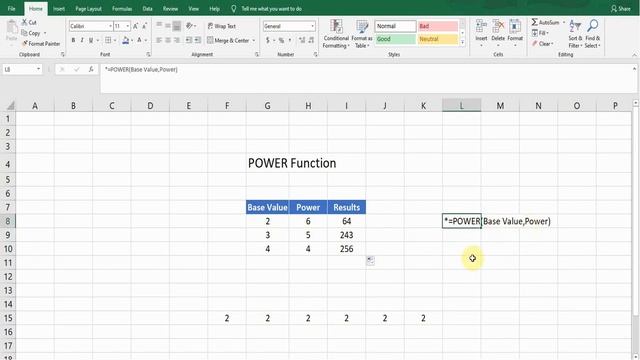Align text to middle
Image resolution: width=640 pixels, height=360 pixels.
[x=168, y=26]
